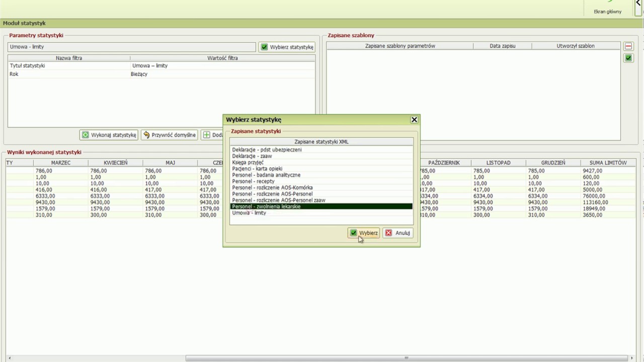
Task: Click MAJ column header
Action: [x=170, y=163]
